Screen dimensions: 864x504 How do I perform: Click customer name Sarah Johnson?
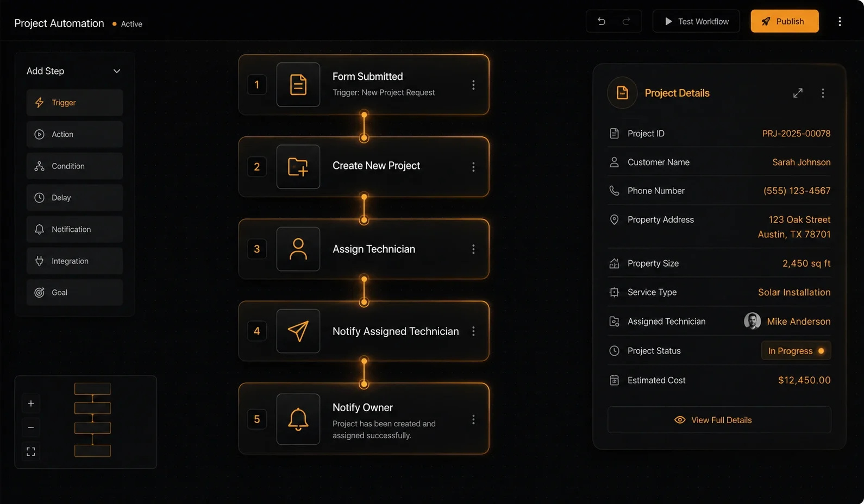tap(802, 162)
